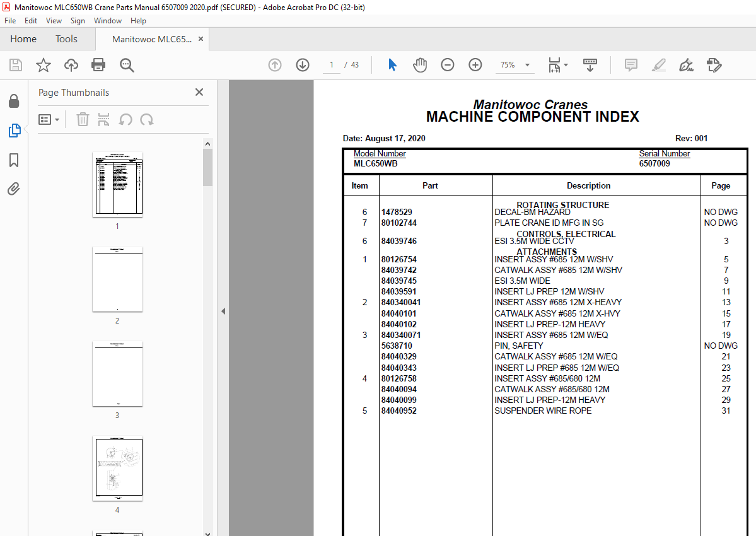Go to the previous page with the arrow
Screen dimensions: 756x536
click(275, 64)
